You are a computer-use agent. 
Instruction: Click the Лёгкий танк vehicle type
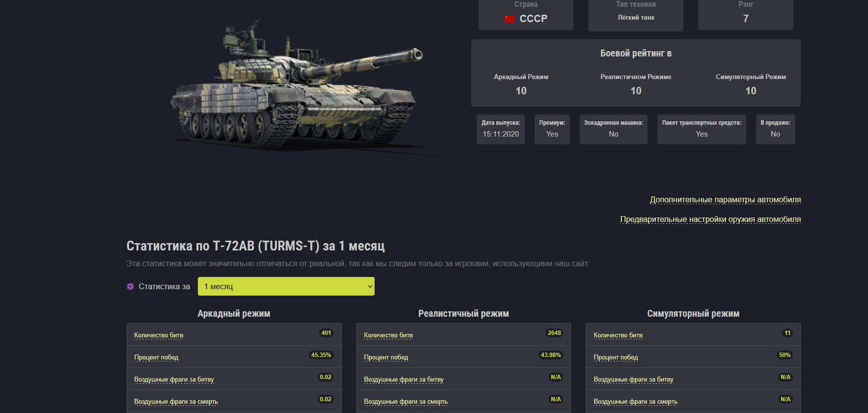(636, 18)
